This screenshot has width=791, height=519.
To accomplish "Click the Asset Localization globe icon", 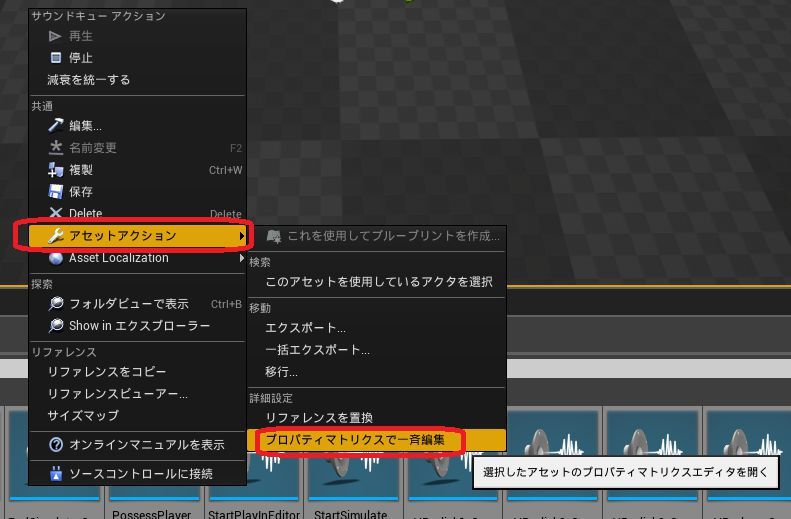I will 56,258.
